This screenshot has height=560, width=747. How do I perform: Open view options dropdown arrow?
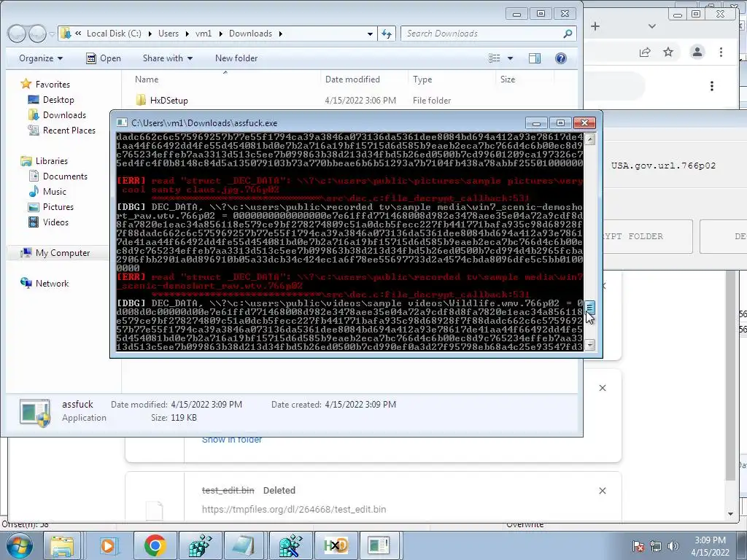(x=510, y=58)
